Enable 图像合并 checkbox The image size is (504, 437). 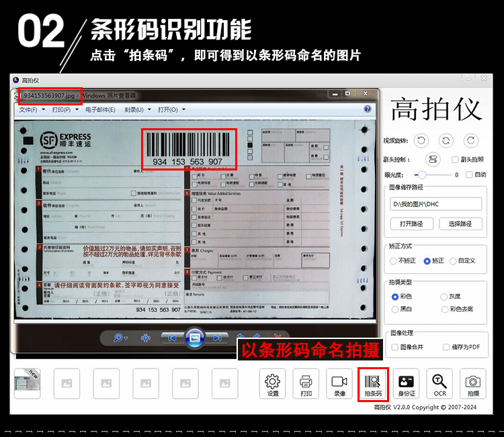pyautogui.click(x=394, y=347)
